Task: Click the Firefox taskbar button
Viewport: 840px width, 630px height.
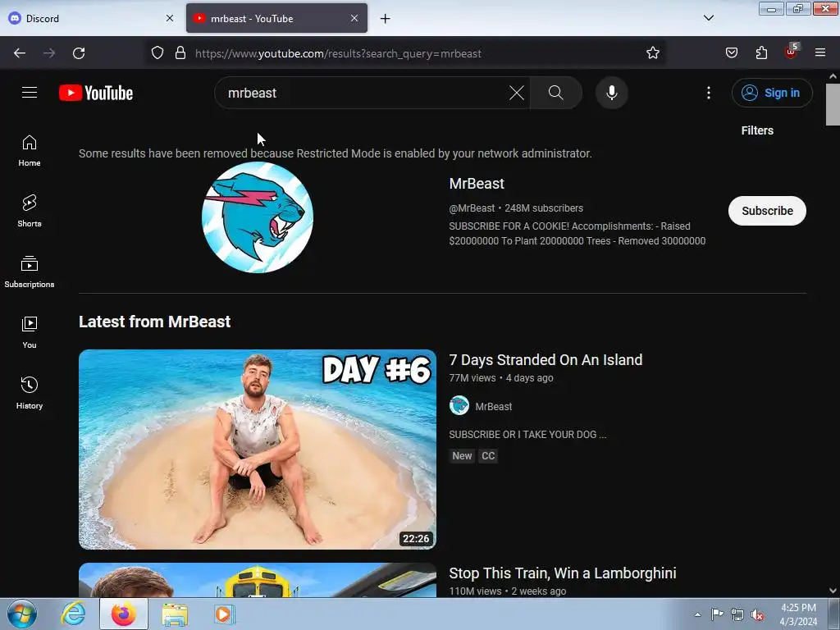Action: click(124, 614)
